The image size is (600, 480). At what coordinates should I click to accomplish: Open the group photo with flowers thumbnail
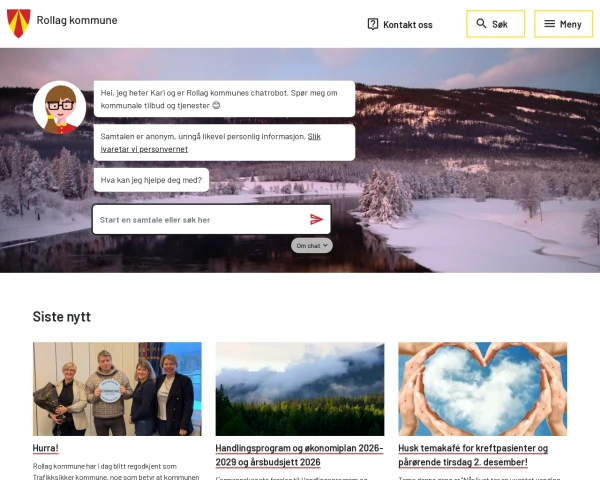tap(117, 388)
